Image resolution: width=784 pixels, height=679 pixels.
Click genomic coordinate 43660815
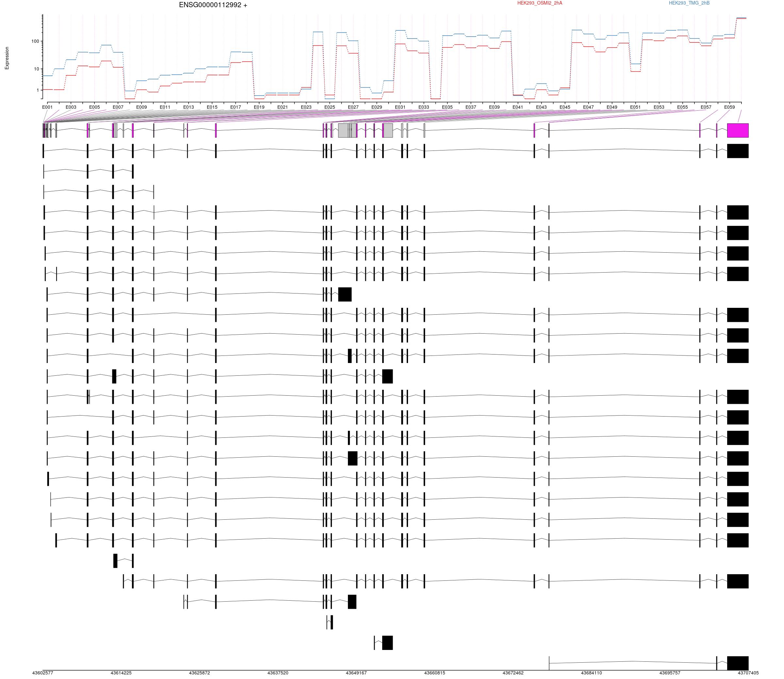(435, 673)
